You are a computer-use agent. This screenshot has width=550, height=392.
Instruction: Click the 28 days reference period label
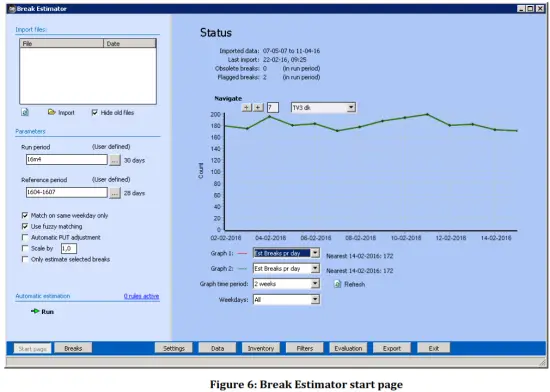pos(134,193)
